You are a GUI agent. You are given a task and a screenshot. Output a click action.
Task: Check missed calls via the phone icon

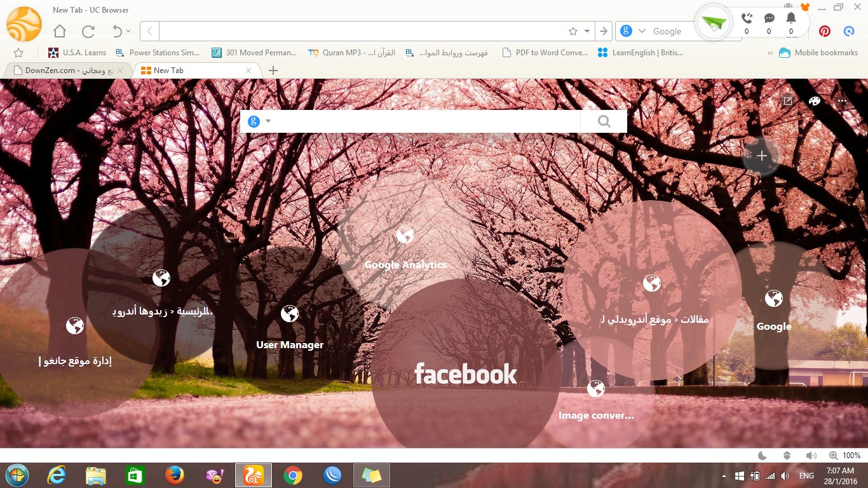click(747, 18)
